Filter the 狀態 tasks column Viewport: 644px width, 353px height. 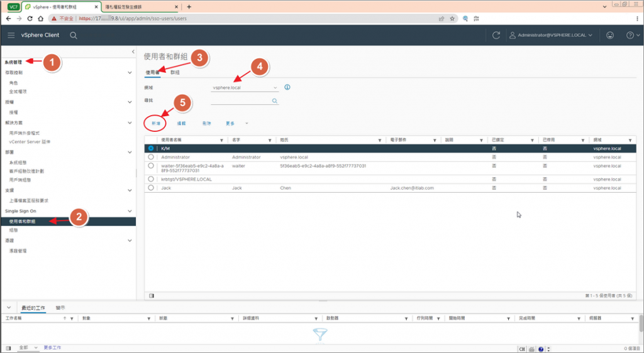(233, 318)
